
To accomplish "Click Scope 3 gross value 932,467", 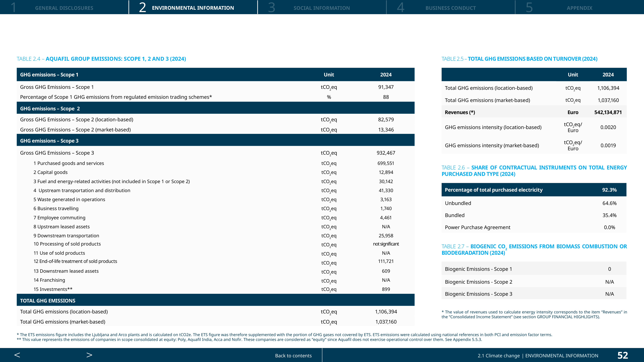I will coord(386,153).
